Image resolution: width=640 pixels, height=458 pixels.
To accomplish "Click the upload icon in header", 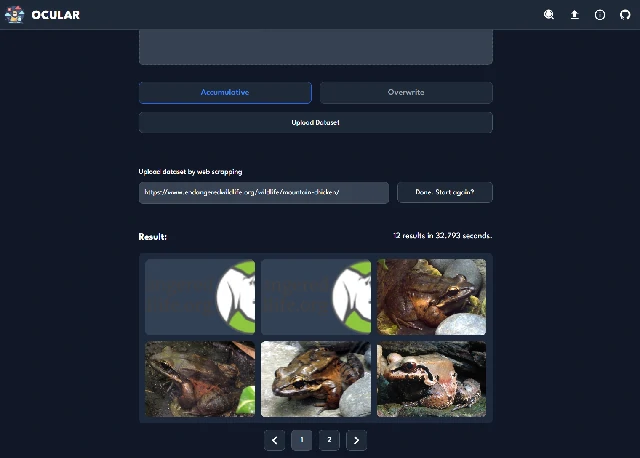I will click(575, 15).
